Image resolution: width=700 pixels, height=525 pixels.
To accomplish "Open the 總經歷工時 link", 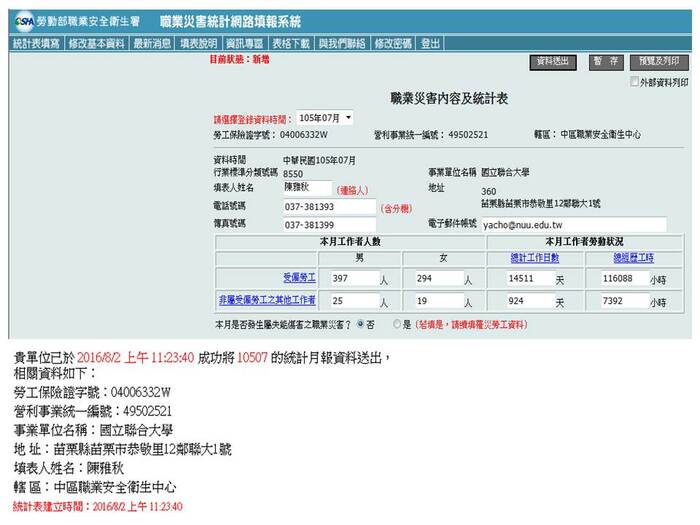I will click(x=634, y=258).
